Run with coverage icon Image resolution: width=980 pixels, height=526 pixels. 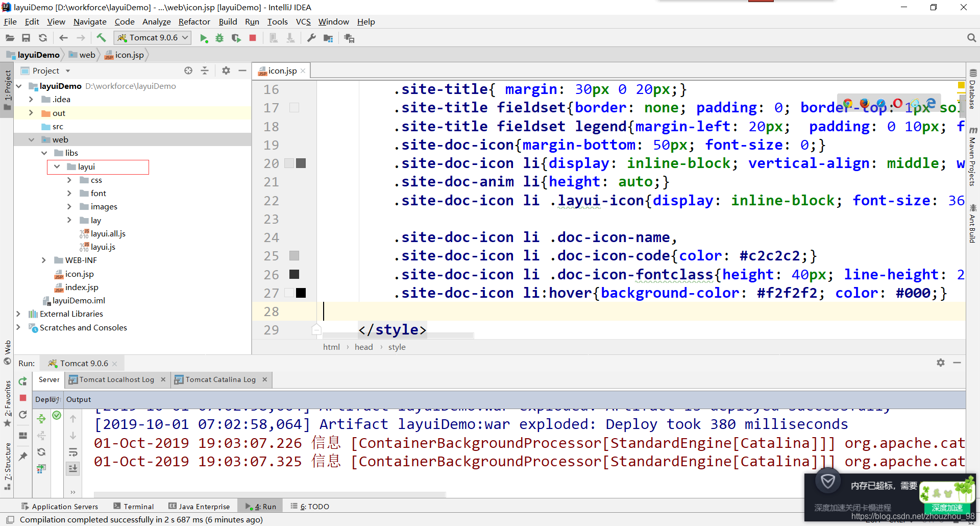coord(236,38)
